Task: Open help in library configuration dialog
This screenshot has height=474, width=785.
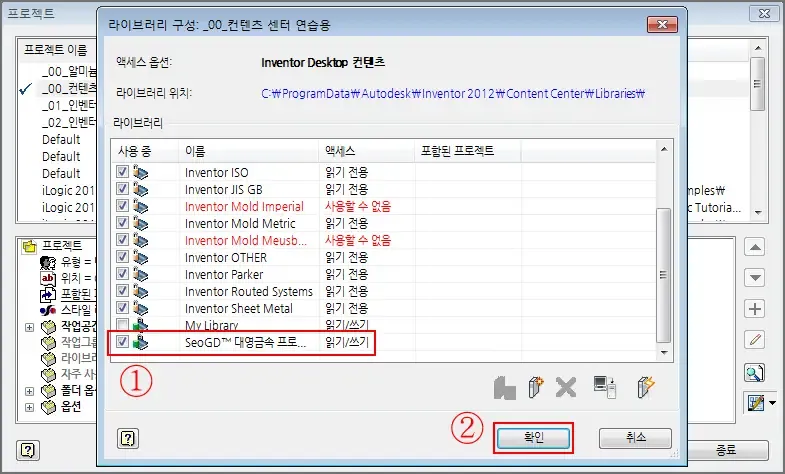Action: point(128,439)
